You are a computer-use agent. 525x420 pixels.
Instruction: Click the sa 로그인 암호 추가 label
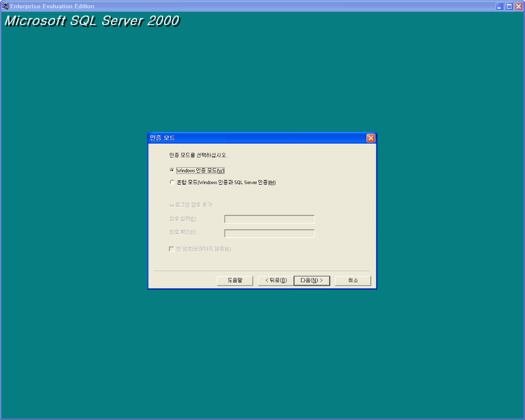coord(191,205)
